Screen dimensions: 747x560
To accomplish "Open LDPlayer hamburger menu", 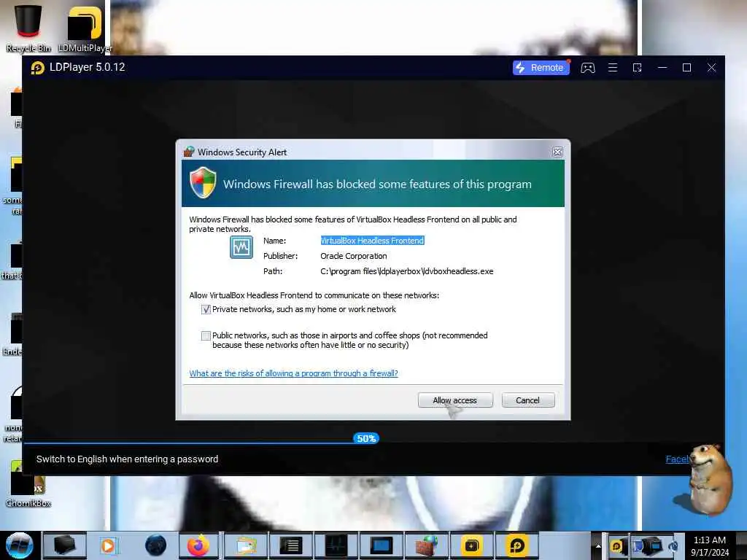I will (613, 68).
